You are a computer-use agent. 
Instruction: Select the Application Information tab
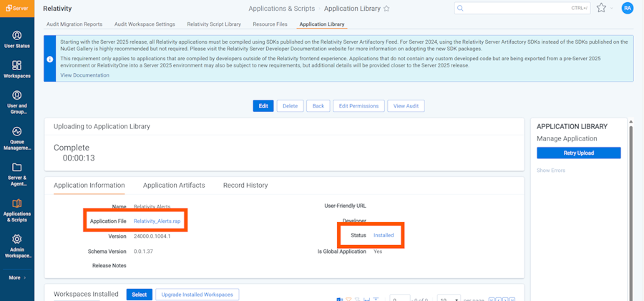(89, 186)
